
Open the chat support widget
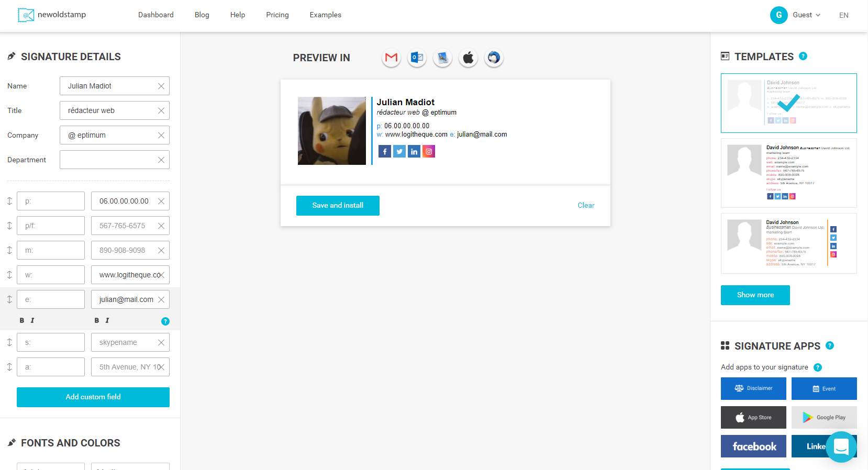coord(841,447)
